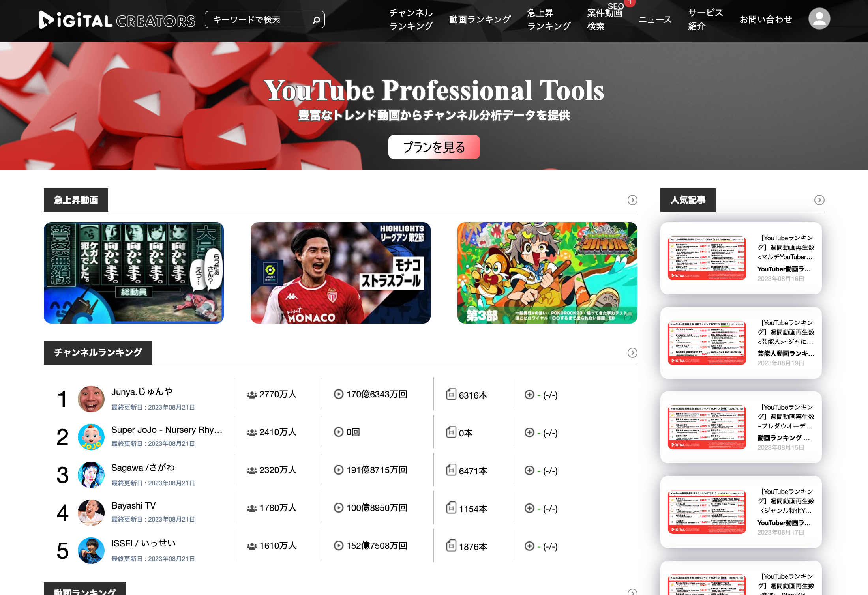The image size is (868, 595).
Task: Open the Monaco vs Strasbourg highlights thumbnail
Action: [340, 273]
